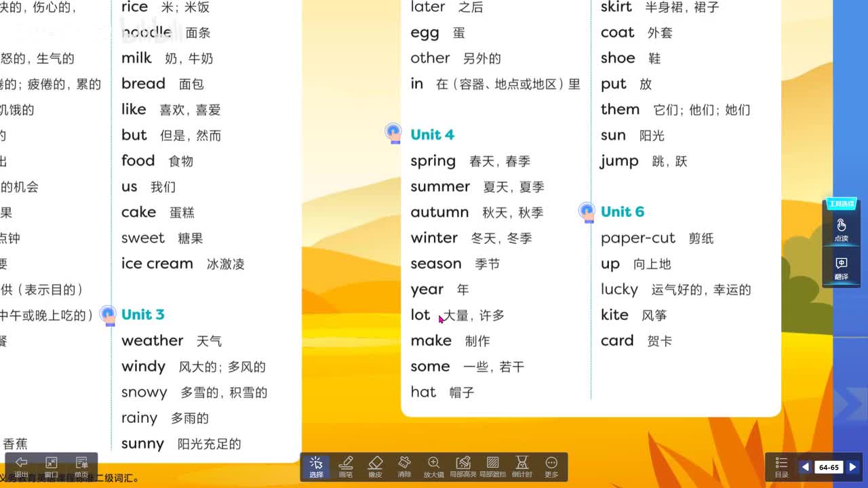The image size is (868, 488).
Task: Open the 目录 table of contents
Action: pyautogui.click(x=781, y=466)
